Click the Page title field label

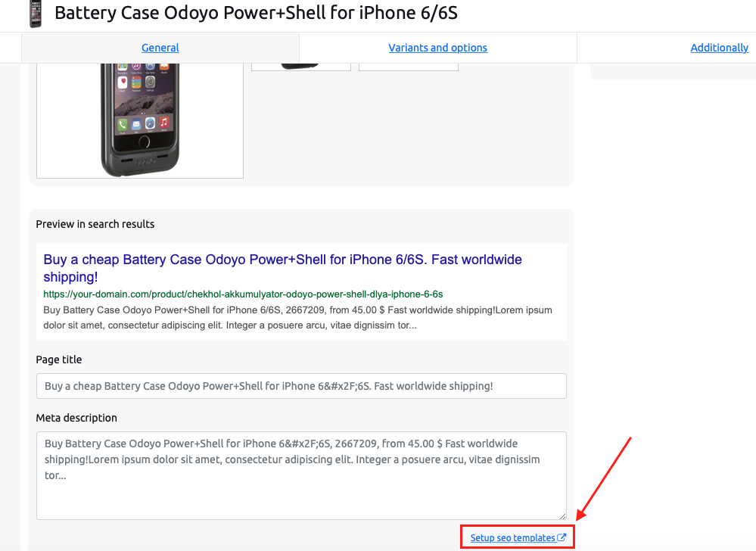[x=59, y=360]
